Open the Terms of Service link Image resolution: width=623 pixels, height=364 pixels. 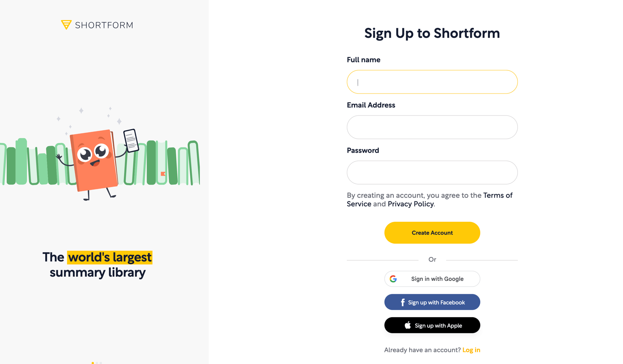[x=498, y=195]
